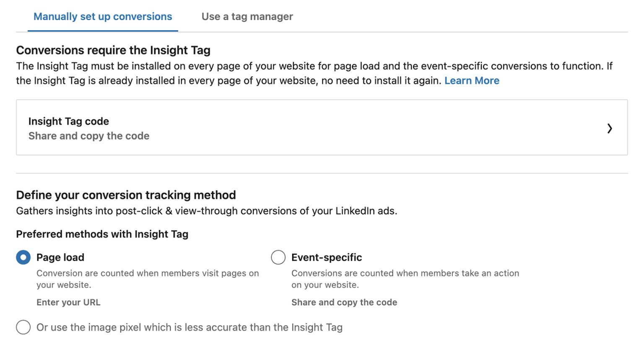Click the empty Event-specific radio circle

(x=278, y=257)
